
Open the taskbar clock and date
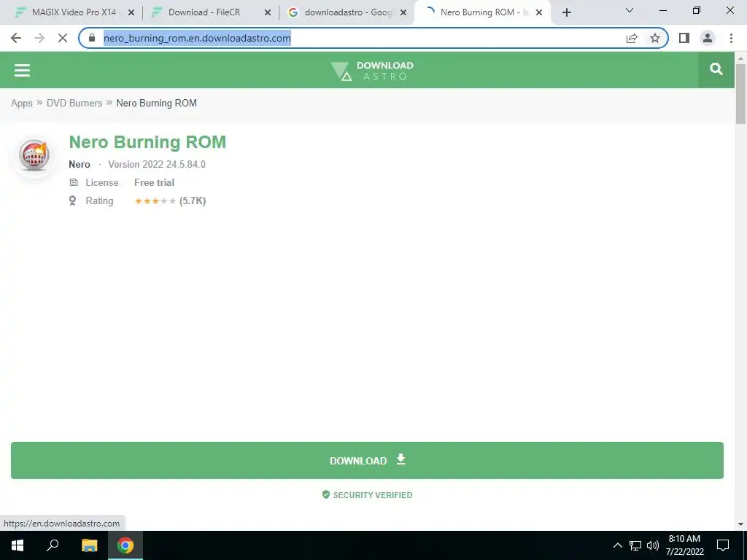pyautogui.click(x=684, y=545)
